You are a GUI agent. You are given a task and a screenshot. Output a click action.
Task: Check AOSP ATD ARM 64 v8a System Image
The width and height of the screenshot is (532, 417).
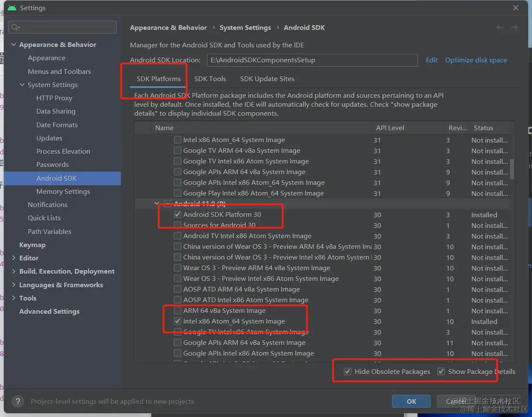[x=177, y=289]
